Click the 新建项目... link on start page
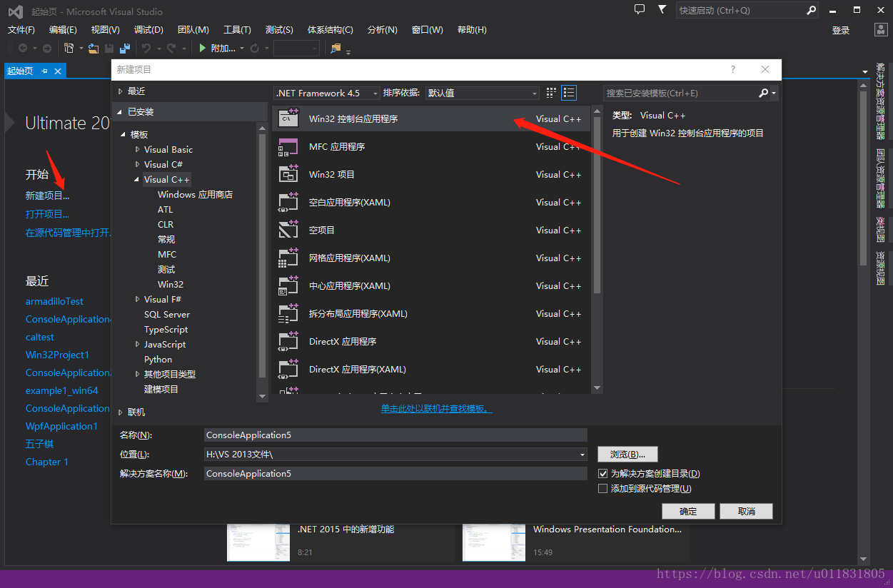The height and width of the screenshot is (588, 893). coord(48,196)
